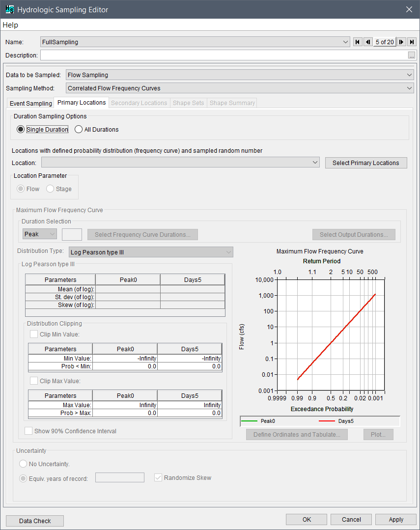Switch to the Event Sampling tab
This screenshot has width=420, height=530.
[31, 103]
